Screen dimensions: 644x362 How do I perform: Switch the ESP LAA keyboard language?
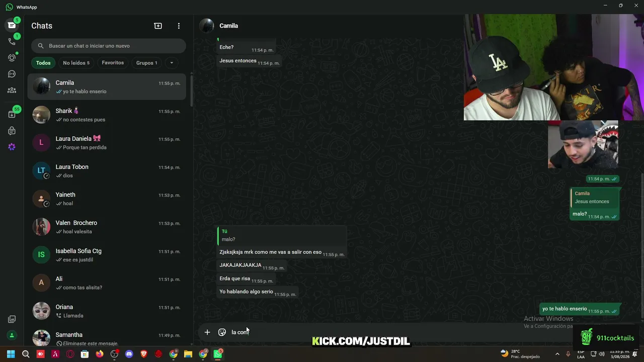click(581, 354)
